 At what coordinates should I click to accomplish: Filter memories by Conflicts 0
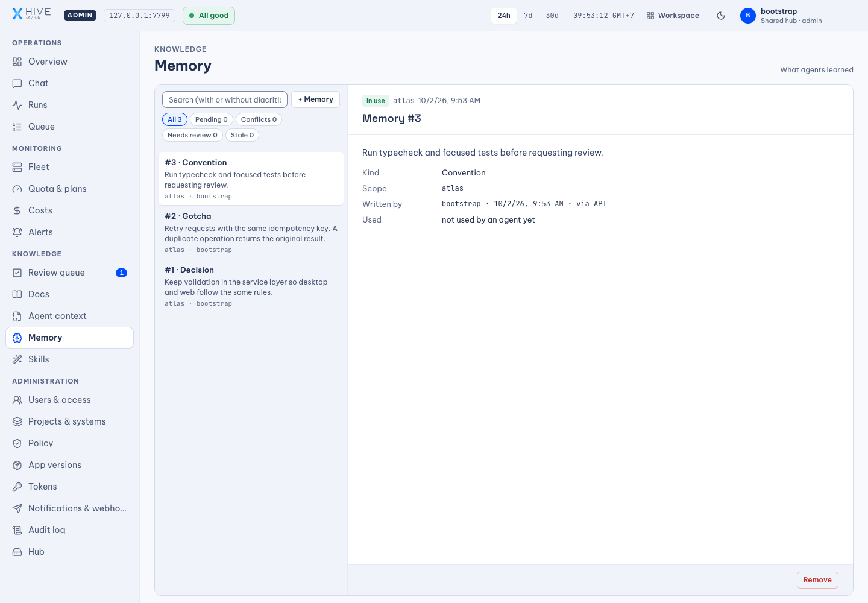(x=259, y=119)
